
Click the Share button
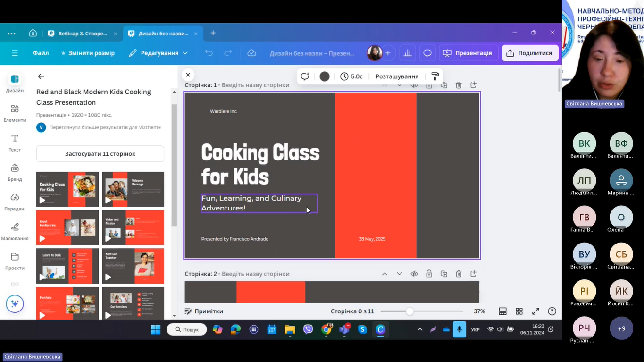(x=530, y=53)
